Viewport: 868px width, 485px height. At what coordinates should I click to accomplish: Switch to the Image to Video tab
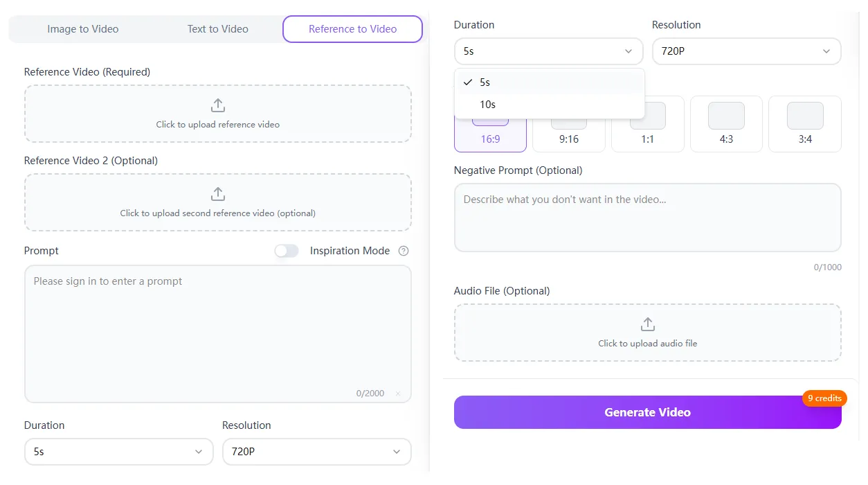point(83,29)
